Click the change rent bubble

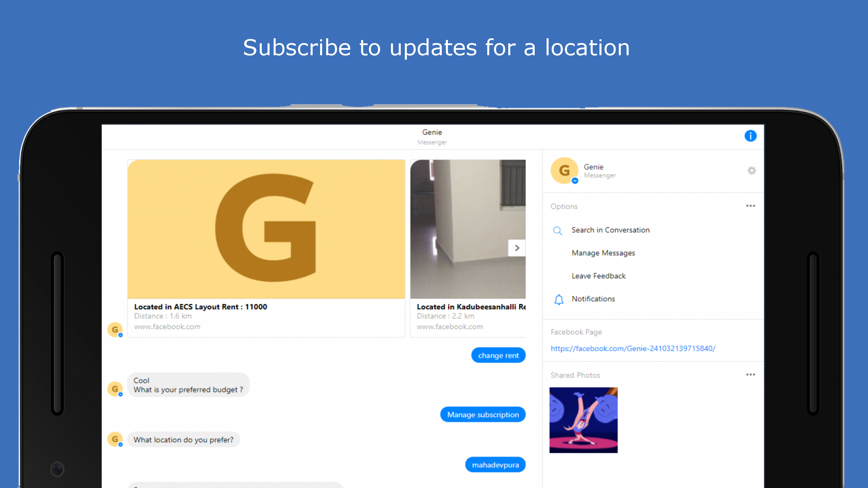click(498, 355)
